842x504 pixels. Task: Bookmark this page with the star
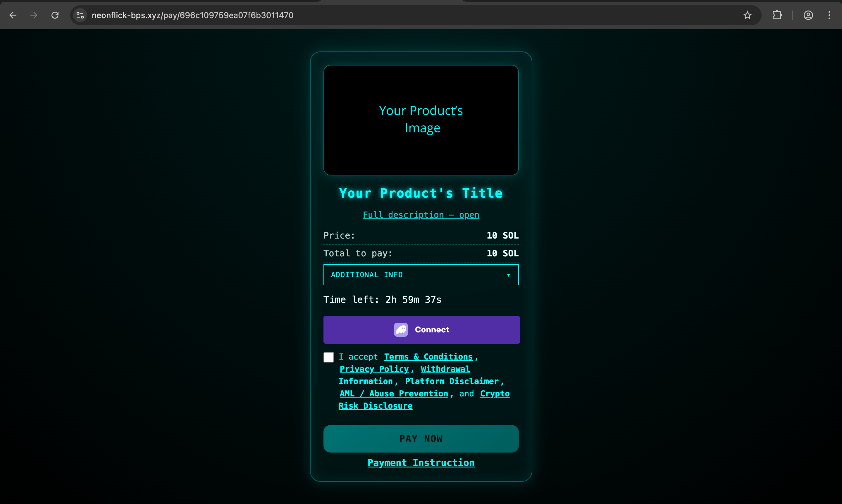(x=748, y=15)
